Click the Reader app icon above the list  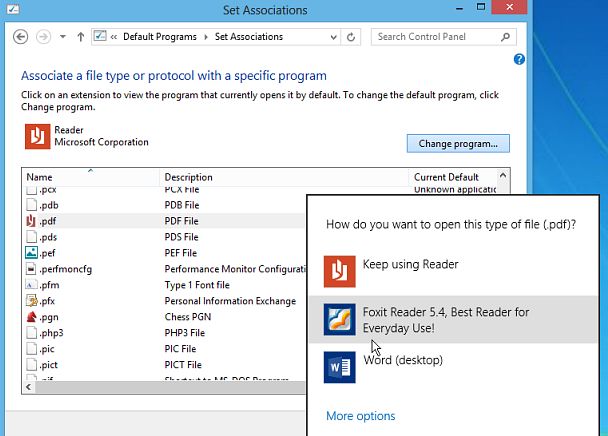(x=38, y=136)
